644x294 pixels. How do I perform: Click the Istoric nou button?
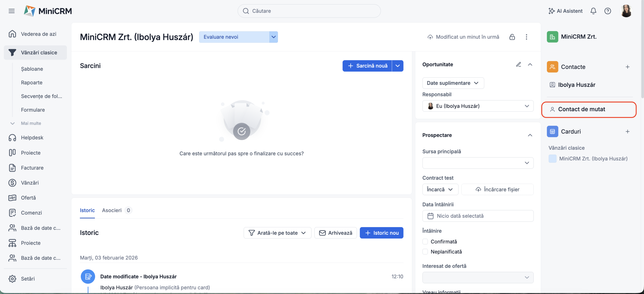pos(381,233)
